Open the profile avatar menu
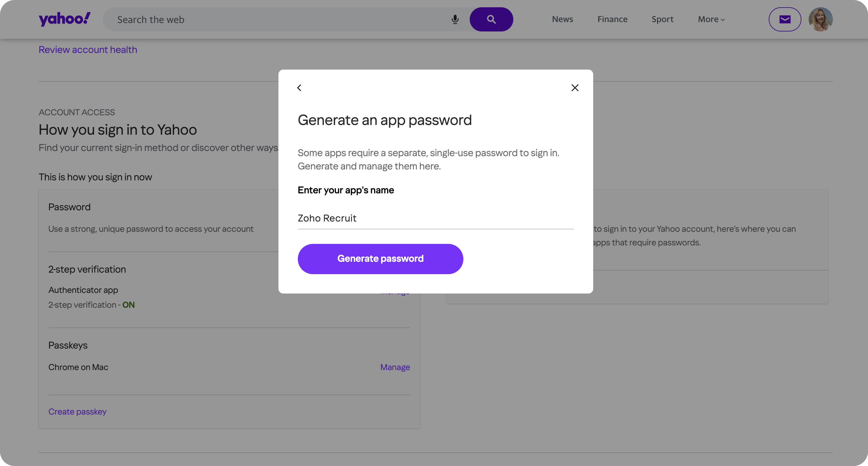This screenshot has height=466, width=868. coord(820,20)
